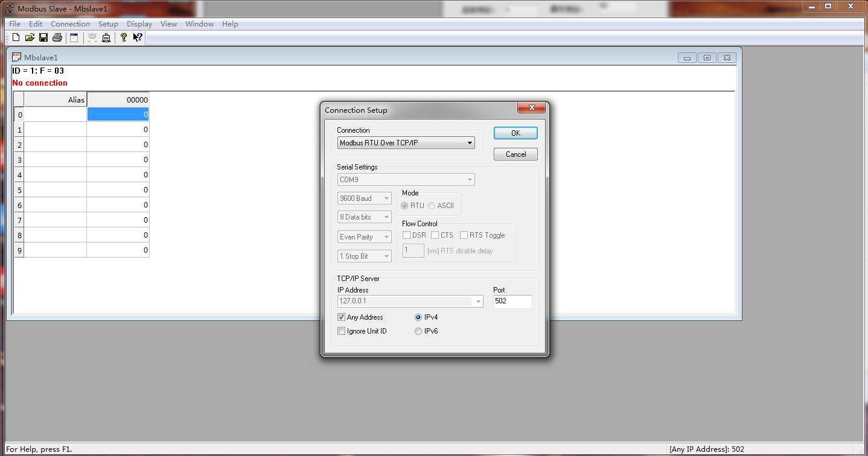Click the Open folder toolbar icon

pos(30,37)
